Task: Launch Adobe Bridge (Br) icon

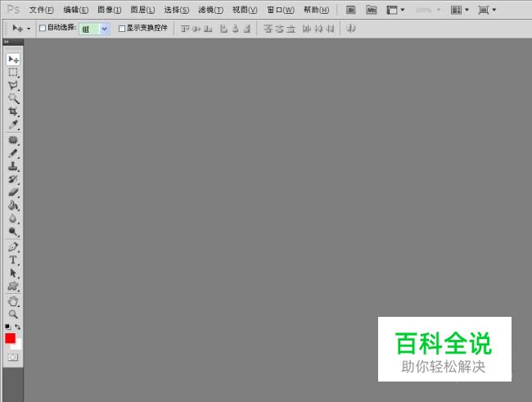Action: pos(350,10)
